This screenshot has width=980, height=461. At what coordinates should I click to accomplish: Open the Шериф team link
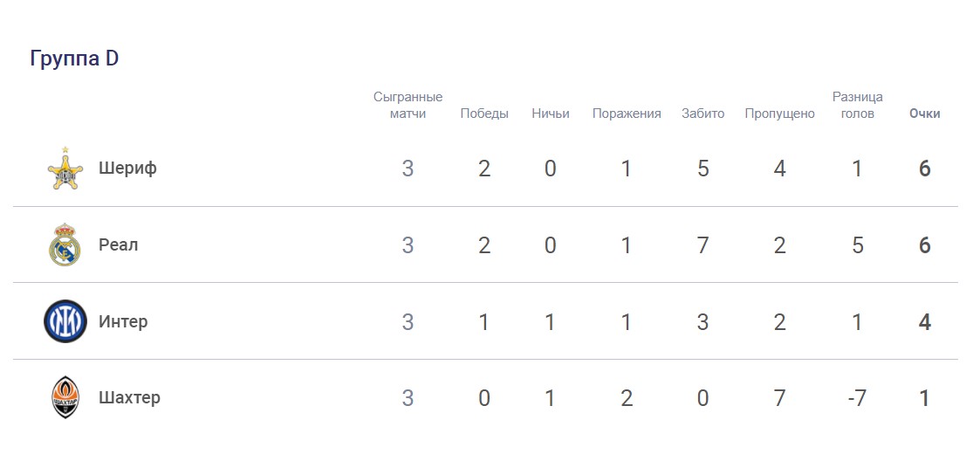click(x=127, y=169)
